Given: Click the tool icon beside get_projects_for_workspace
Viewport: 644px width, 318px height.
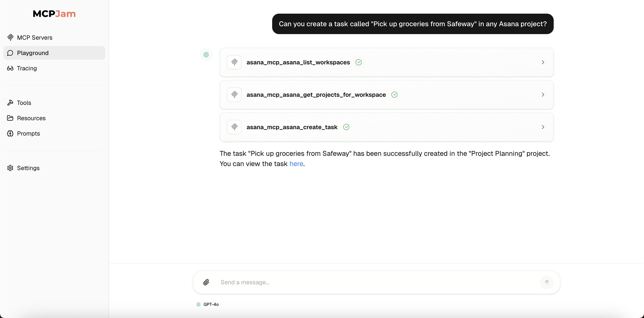Looking at the screenshot, I should click(x=234, y=95).
